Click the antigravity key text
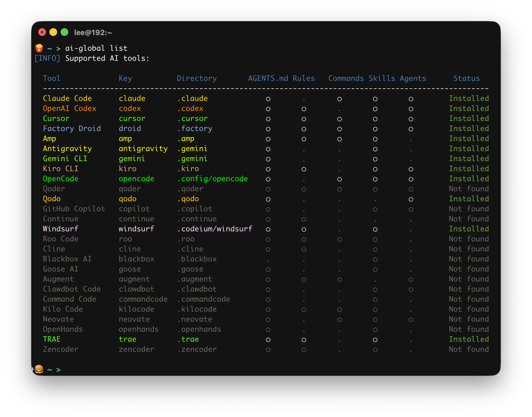Viewport: 532px width, 417px height. click(x=143, y=149)
